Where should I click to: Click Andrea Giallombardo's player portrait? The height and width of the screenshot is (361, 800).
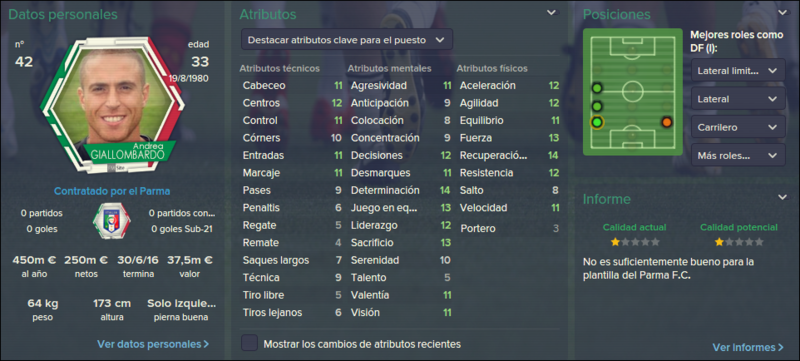coord(112,104)
